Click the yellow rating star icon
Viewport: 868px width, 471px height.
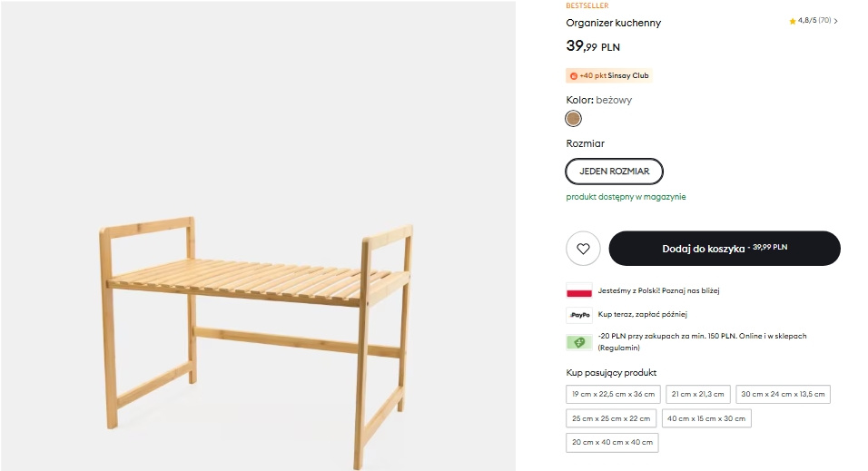tap(793, 21)
